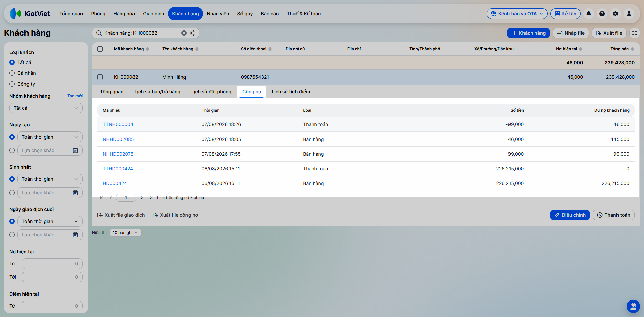The height and width of the screenshot is (317, 644).
Task: Open Sổ quỹ menu
Action: (x=245, y=14)
